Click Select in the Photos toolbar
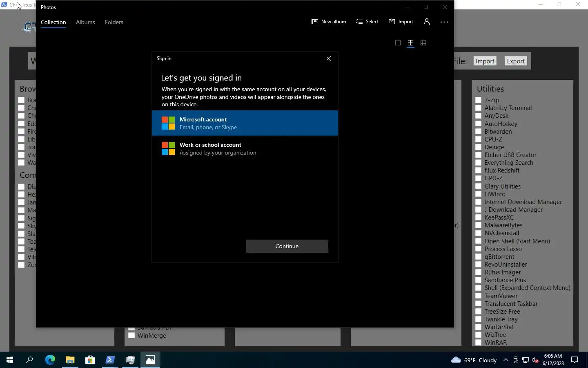The height and width of the screenshot is (368, 588). pyautogui.click(x=367, y=22)
